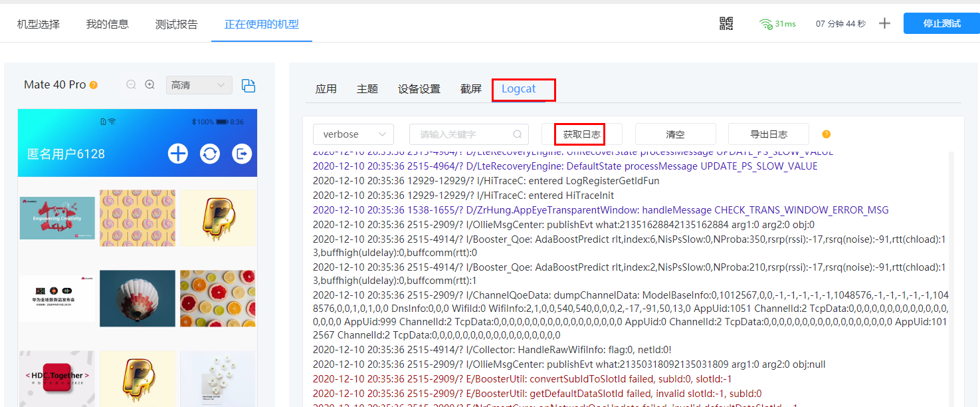This screenshot has width=980, height=407.
Task: Click the rotate screen icon
Action: tap(248, 85)
